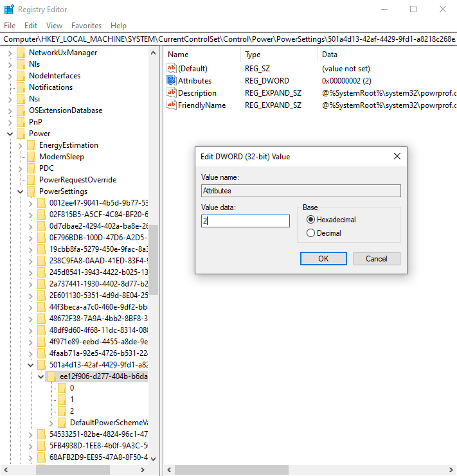This screenshot has width=457, height=476.
Task: Close the Edit DWORD dialog with X
Action: click(397, 156)
